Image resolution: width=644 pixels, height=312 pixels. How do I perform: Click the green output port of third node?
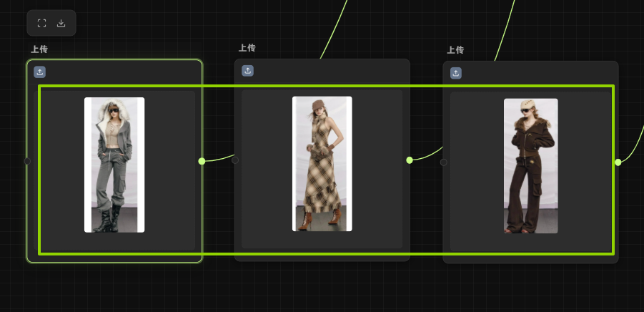pos(618,162)
